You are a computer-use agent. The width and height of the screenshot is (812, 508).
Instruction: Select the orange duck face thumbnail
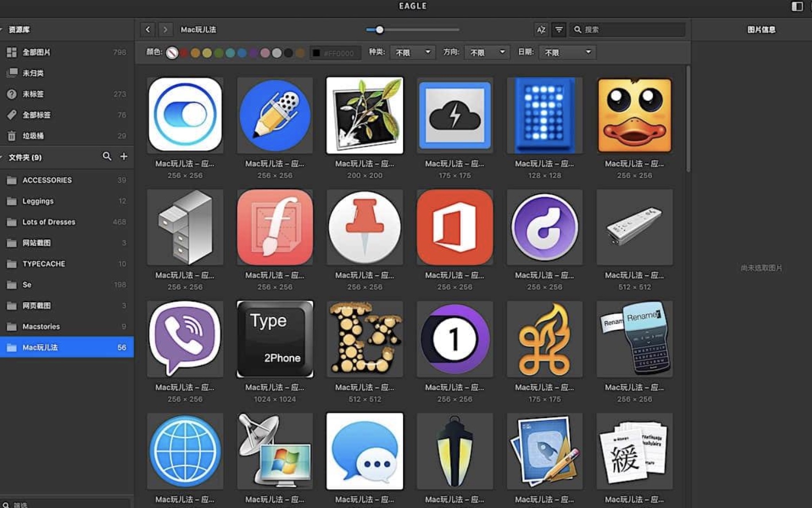[635, 115]
